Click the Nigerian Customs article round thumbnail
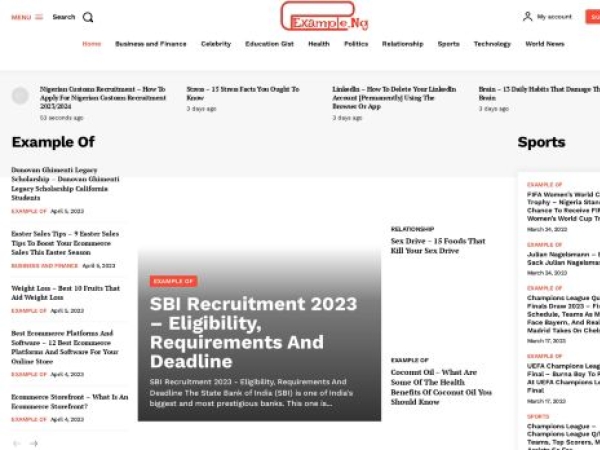This screenshot has height=450, width=600. pyautogui.click(x=20, y=96)
